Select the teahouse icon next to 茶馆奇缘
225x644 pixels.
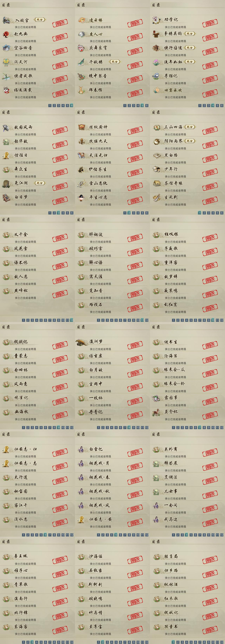[x=157, y=183]
